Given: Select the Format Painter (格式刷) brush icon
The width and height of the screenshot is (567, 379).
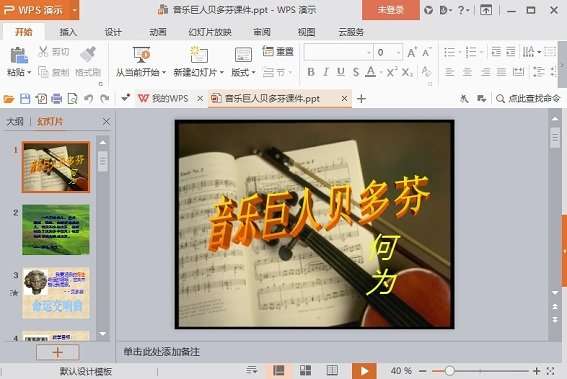Looking at the screenshot, I should (x=88, y=54).
